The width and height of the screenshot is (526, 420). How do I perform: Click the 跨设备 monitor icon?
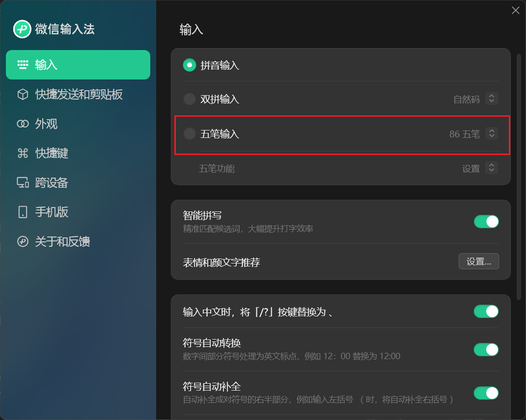coord(23,183)
